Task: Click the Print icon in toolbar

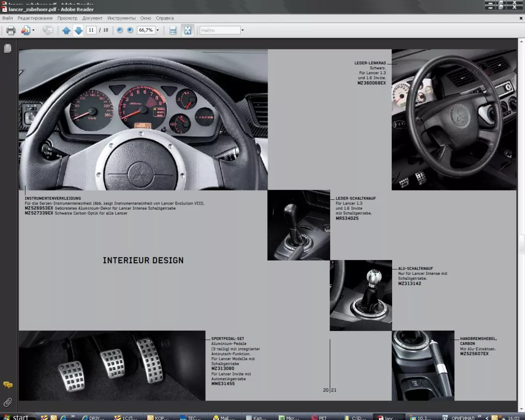Action: (11, 30)
